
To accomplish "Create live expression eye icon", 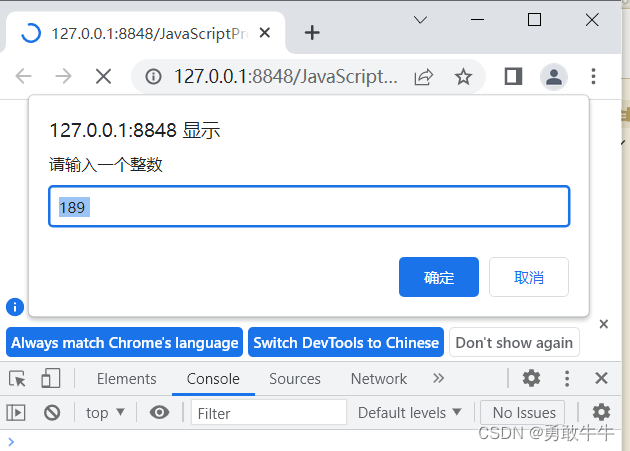I will coord(160,412).
